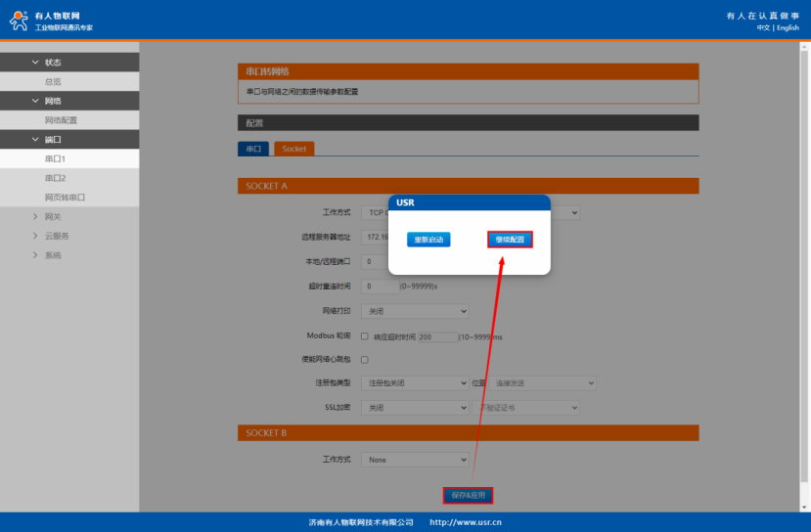Open the 网络打印 dropdown
This screenshot has width=811, height=532.
415,311
